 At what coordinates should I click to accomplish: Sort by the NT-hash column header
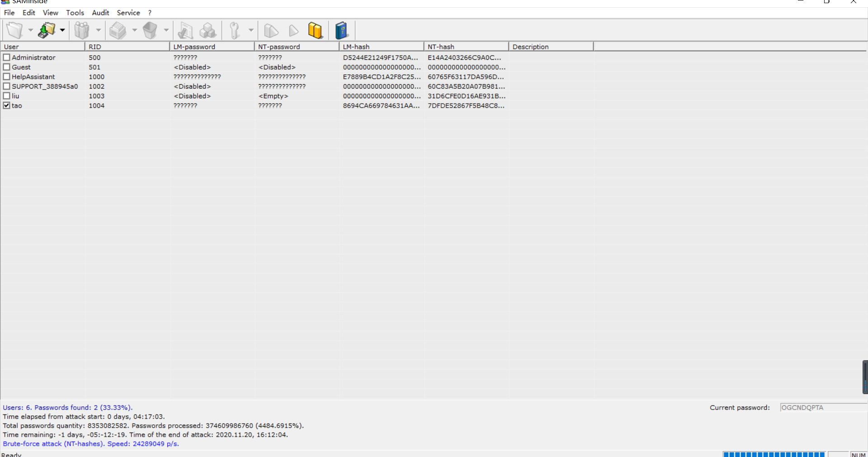pos(466,47)
